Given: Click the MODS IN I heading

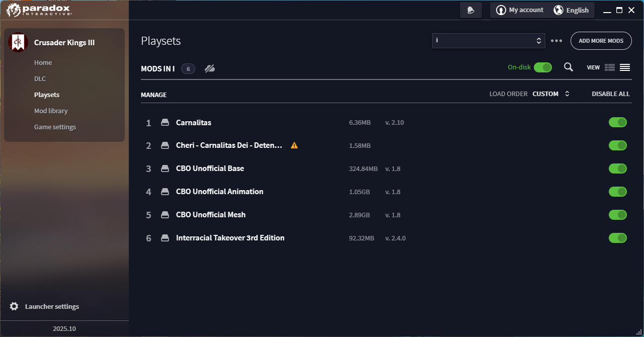Looking at the screenshot, I should (x=158, y=69).
